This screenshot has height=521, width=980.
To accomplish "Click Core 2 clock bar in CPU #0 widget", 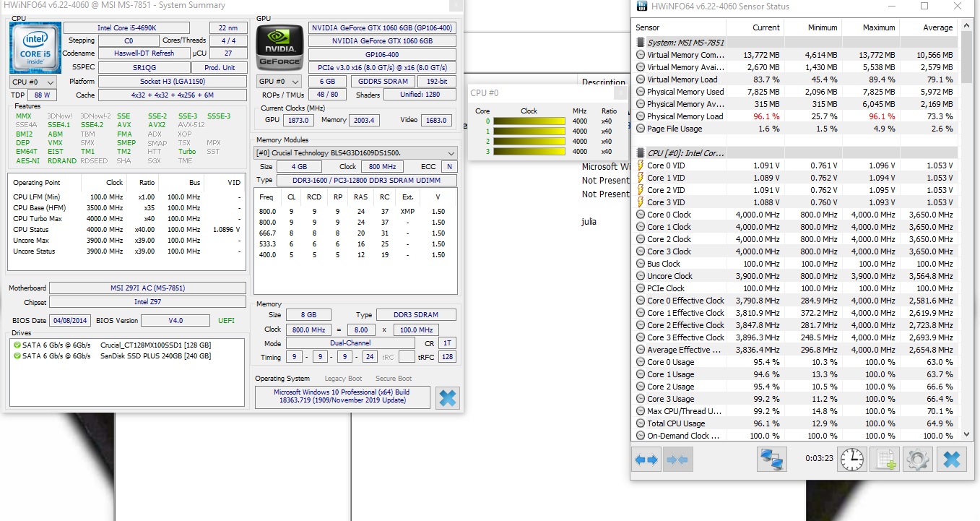I will click(x=530, y=142).
